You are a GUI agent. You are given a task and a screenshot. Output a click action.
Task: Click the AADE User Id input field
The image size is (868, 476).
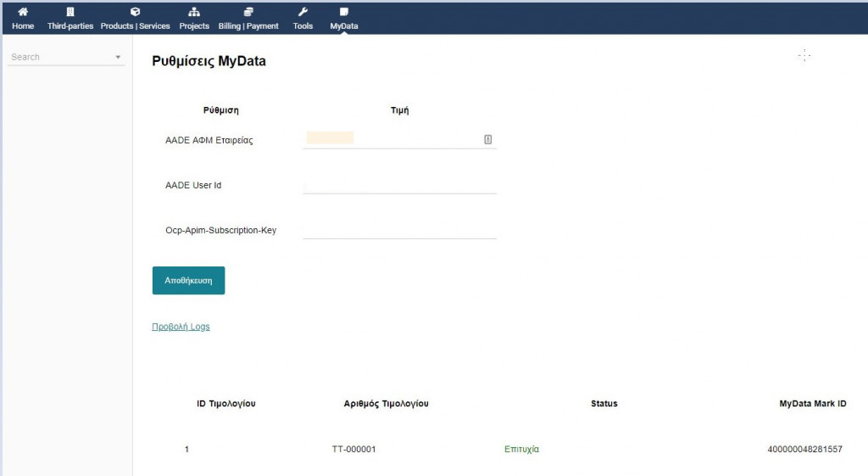pos(399,184)
